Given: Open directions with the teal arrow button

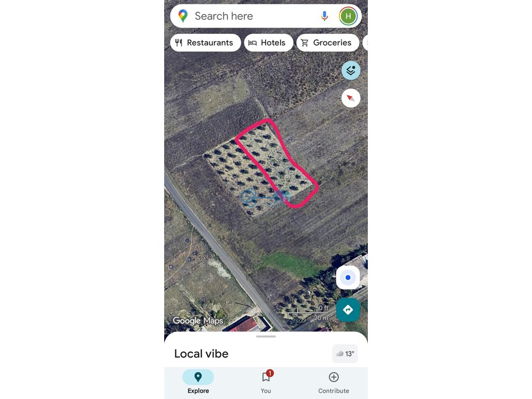Looking at the screenshot, I should (348, 310).
